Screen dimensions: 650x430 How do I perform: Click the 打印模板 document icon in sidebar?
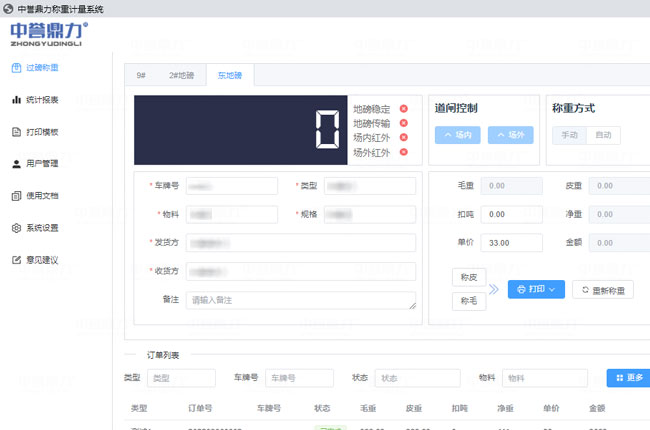[16, 132]
